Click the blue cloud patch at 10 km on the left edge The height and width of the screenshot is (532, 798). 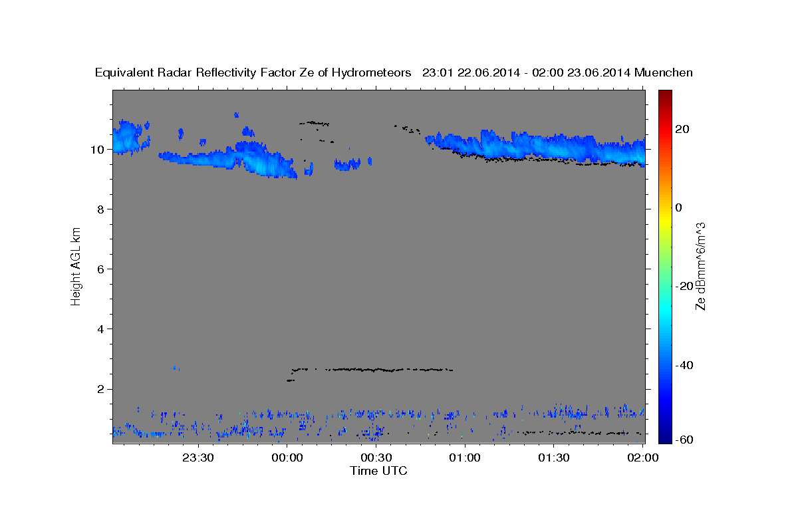pos(130,136)
